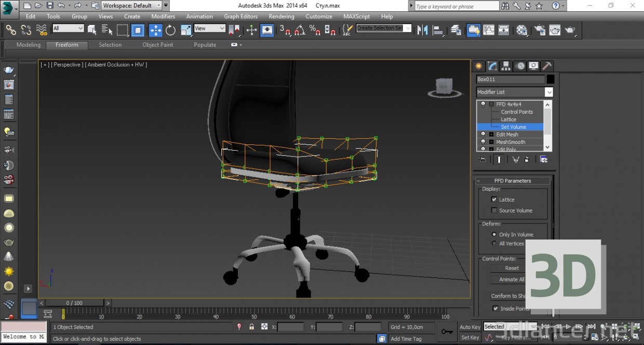
Task: Toggle the Window/Crossing selection icon
Action: coord(138,30)
